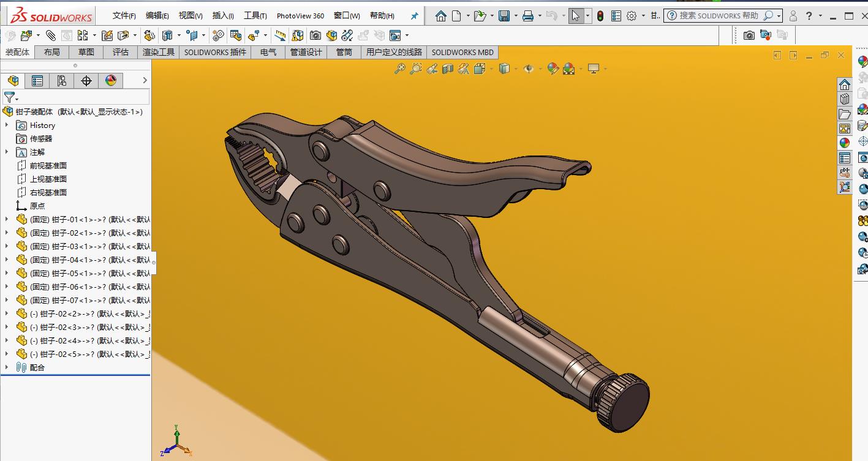Switch to the DisplayManager color ball tab
868x461 pixels.
coord(111,81)
